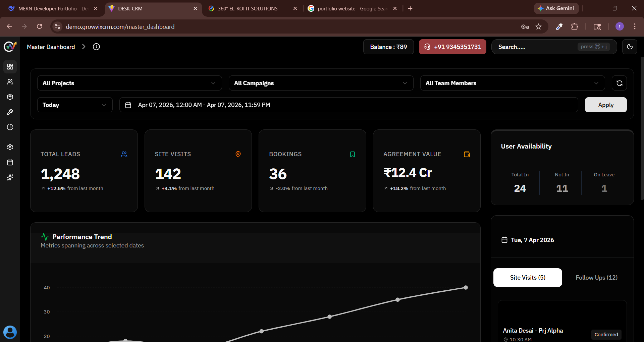Switch to Follow Ups (12) tab
This screenshot has height=342, width=644.
coord(596,278)
